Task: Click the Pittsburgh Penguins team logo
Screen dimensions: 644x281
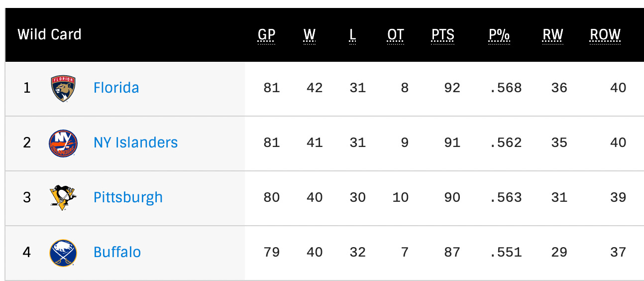Action: coord(63,198)
